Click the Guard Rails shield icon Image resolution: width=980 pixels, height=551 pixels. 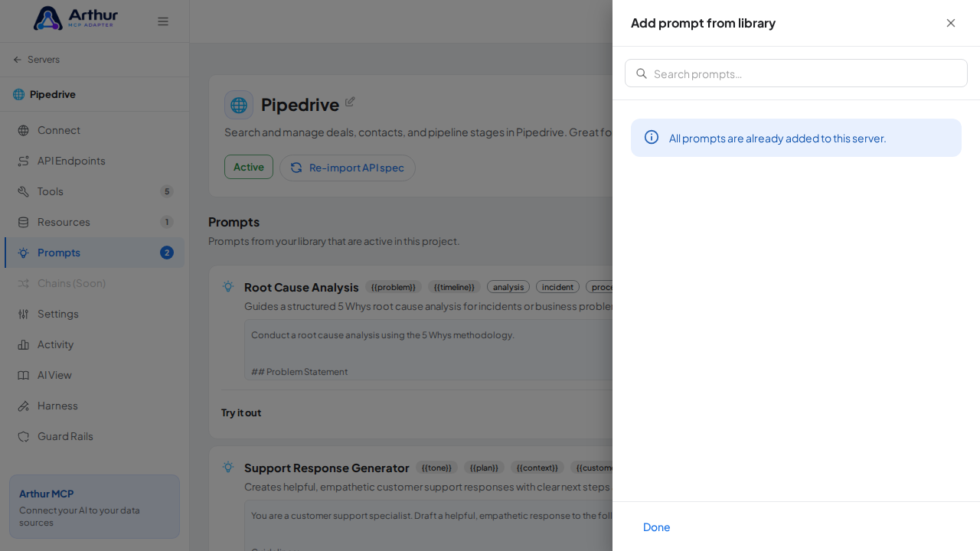pyautogui.click(x=24, y=436)
